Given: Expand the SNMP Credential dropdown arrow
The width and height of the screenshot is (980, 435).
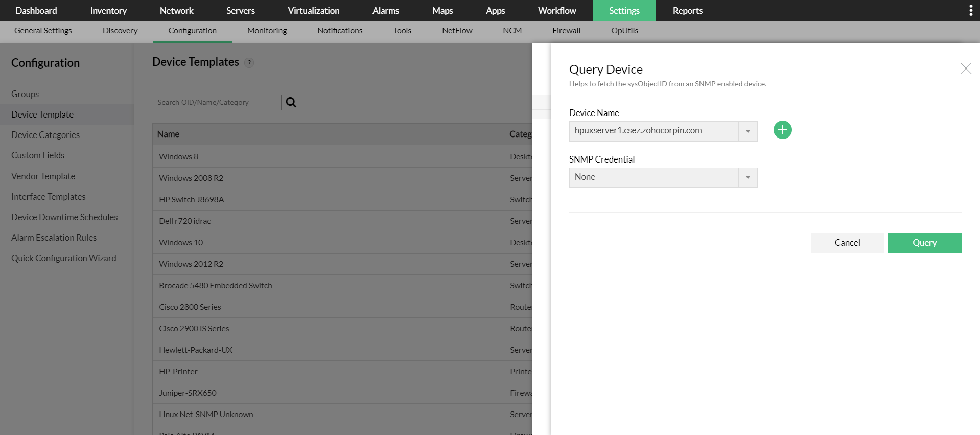Looking at the screenshot, I should click(748, 177).
